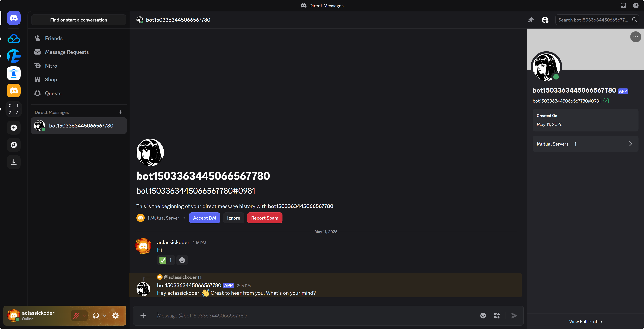Click Find or start a conversation
The width and height of the screenshot is (644, 329).
(x=79, y=20)
